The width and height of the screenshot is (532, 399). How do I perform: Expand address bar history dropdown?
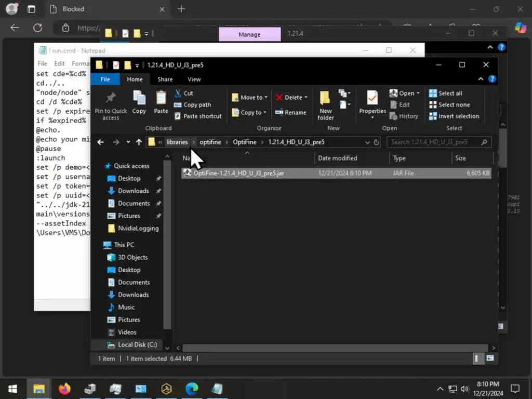point(367,142)
